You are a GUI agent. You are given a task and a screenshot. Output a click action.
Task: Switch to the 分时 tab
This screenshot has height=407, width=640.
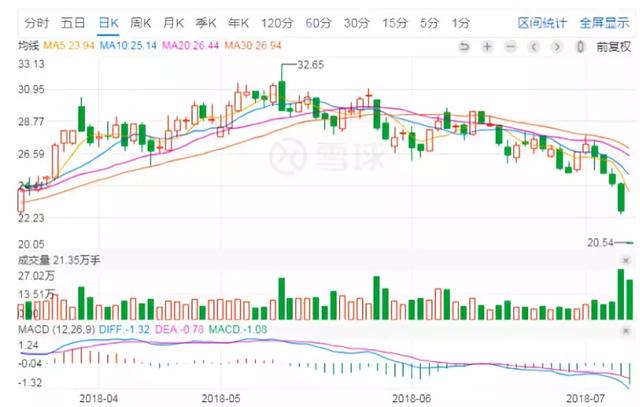coord(36,23)
